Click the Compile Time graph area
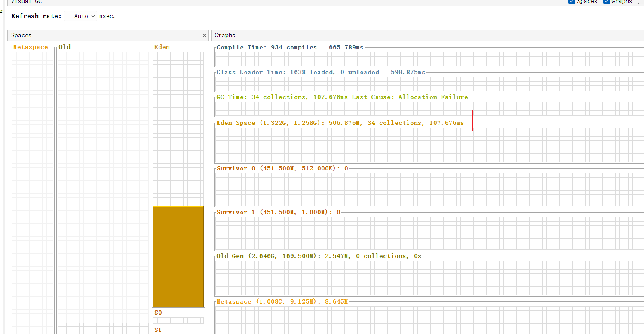 click(x=429, y=58)
